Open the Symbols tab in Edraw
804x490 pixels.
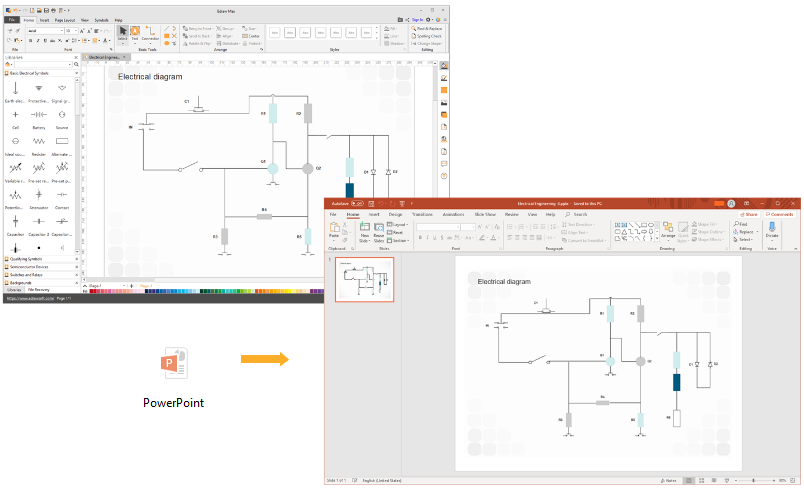tap(102, 20)
